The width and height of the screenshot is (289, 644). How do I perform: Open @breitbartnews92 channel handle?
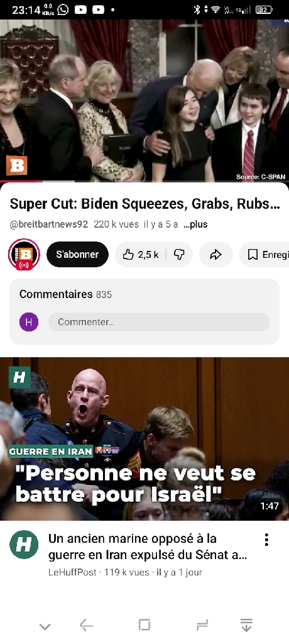coord(49,225)
